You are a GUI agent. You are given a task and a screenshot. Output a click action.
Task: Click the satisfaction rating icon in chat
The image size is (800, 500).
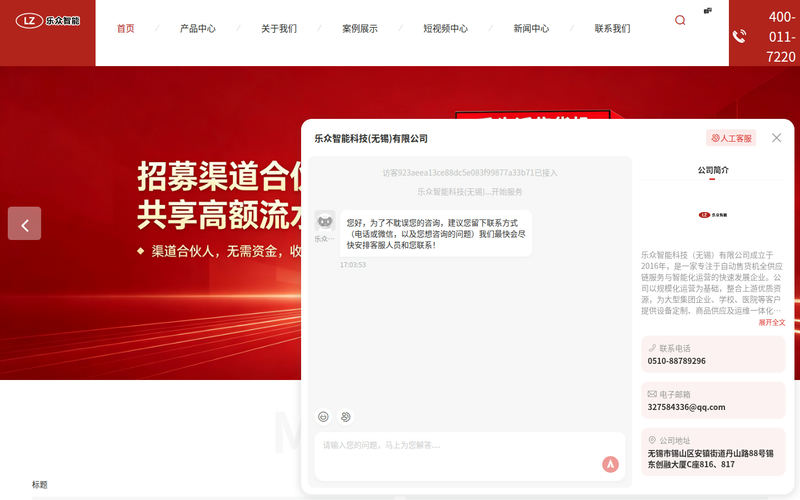pyautogui.click(x=345, y=417)
